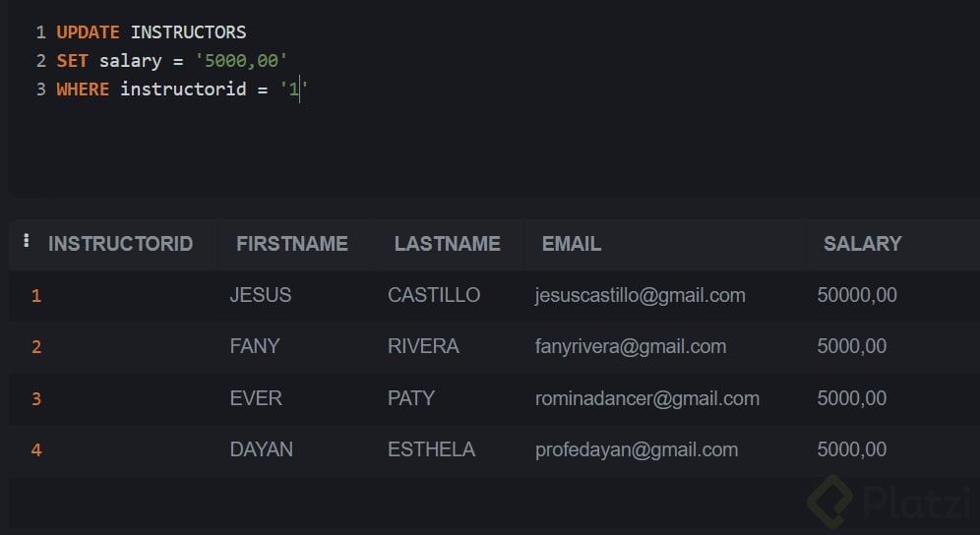Click the three-dot table options icon
Screen dimensions: 980x535
[27, 240]
